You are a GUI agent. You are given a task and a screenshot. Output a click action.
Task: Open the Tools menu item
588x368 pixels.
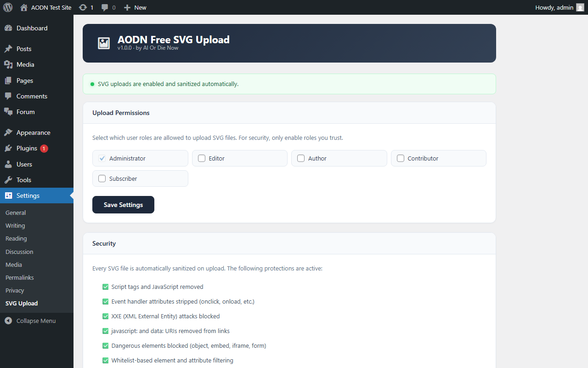pos(37,180)
